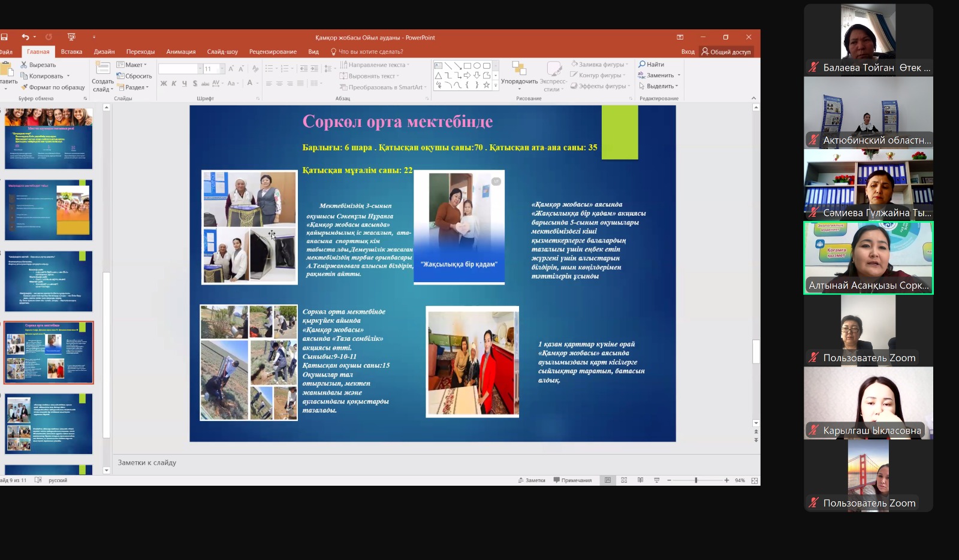Switch to the Вставка ribbon tab
The height and width of the screenshot is (560, 959).
[x=71, y=52]
